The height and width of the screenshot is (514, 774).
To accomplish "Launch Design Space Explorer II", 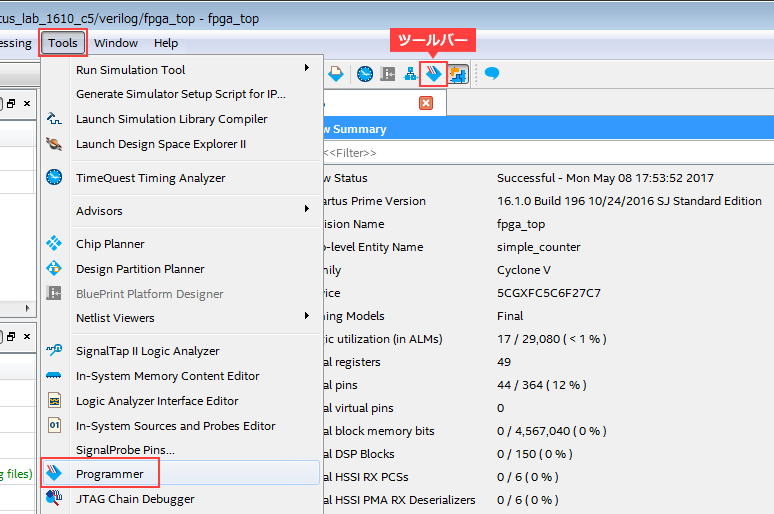I will [160, 144].
